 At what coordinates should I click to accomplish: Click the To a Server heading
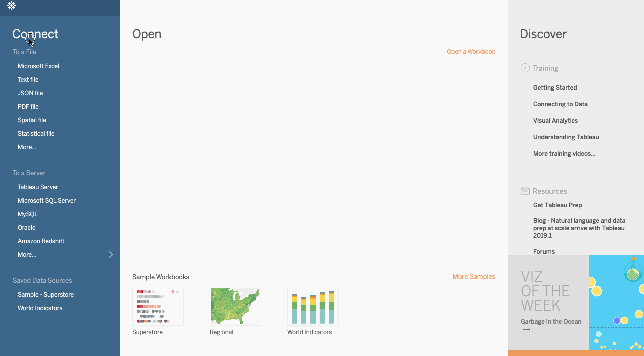click(x=29, y=173)
